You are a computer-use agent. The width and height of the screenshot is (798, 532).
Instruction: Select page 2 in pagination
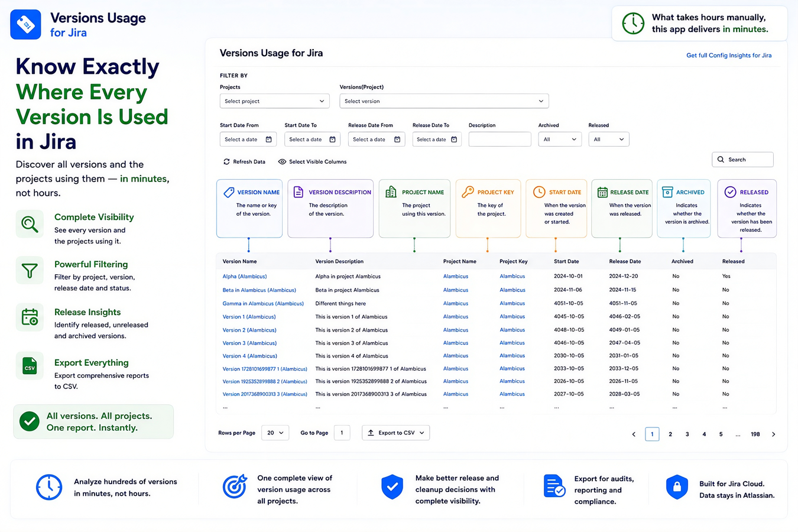point(670,434)
